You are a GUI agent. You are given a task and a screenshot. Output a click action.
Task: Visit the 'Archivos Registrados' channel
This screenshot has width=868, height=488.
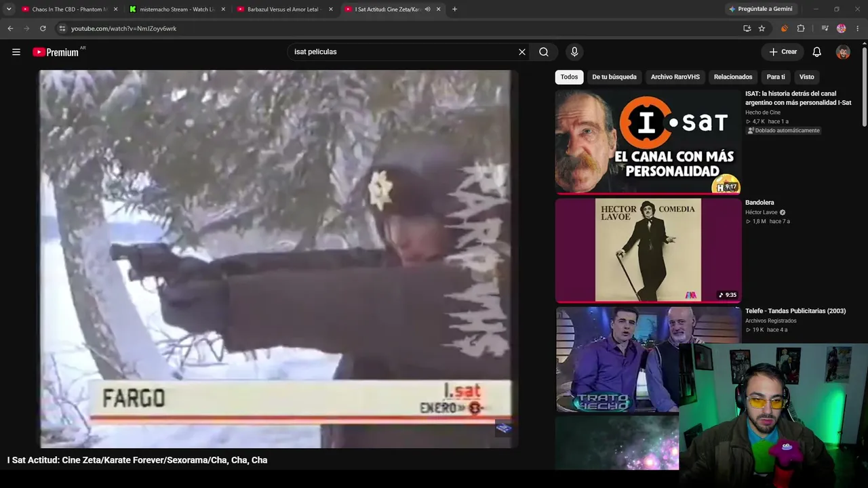tap(771, 321)
